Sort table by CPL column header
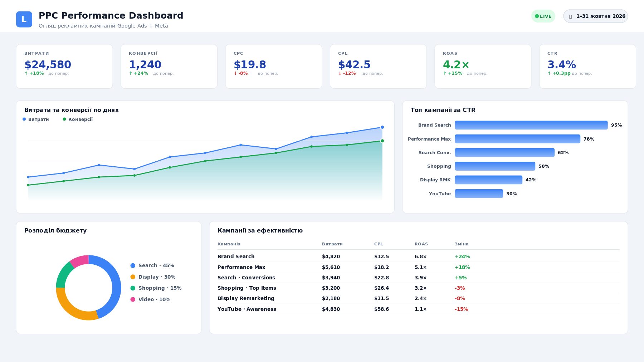Screen dimensions: 644x362 pos(379,244)
